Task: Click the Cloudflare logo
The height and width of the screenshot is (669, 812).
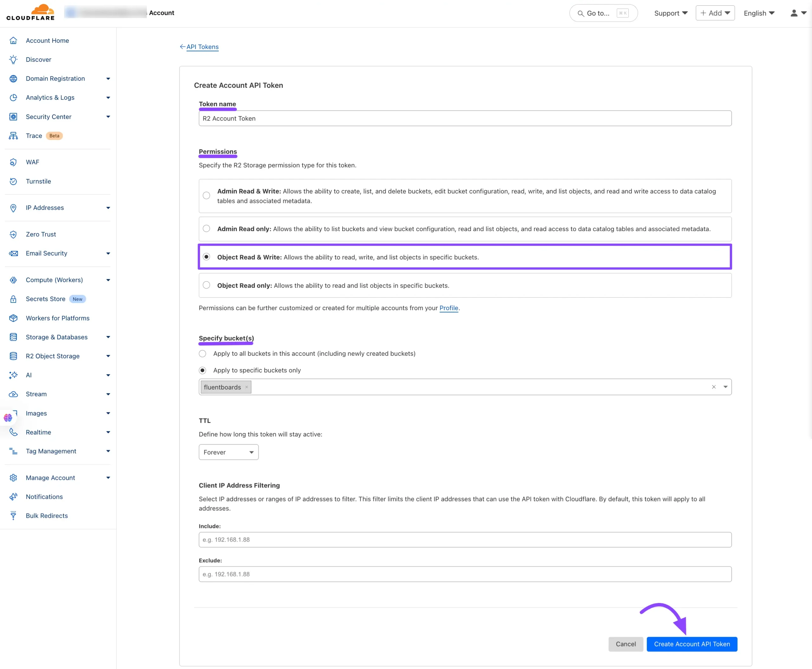Action: [30, 12]
